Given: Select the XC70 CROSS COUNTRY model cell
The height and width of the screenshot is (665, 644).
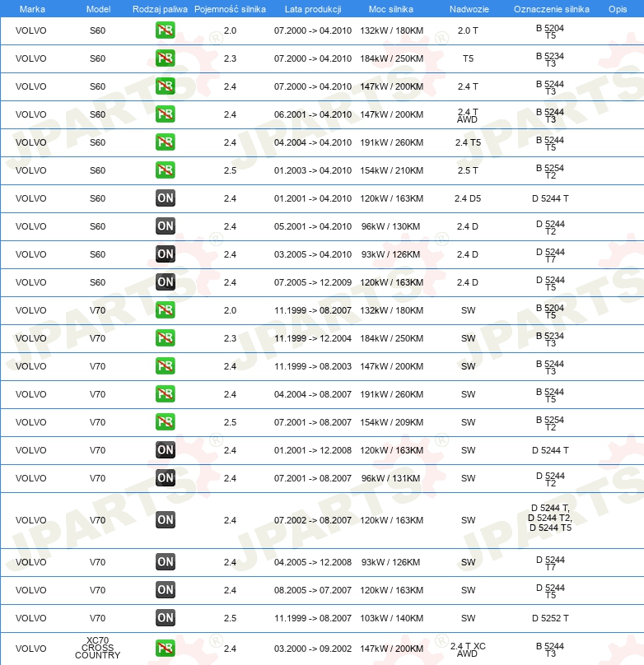Looking at the screenshot, I should click(97, 648).
